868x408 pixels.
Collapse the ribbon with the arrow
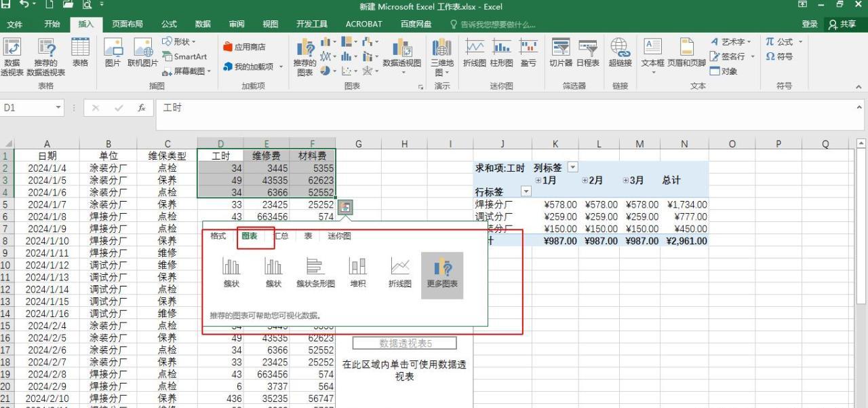[x=860, y=86]
